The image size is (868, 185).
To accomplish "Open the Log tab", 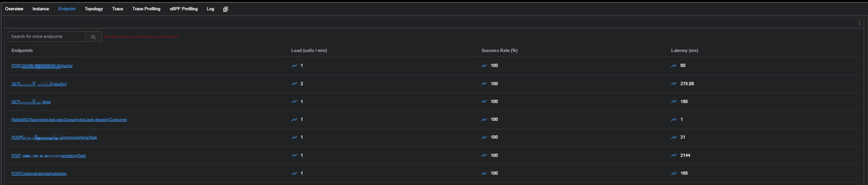I will 210,9.
